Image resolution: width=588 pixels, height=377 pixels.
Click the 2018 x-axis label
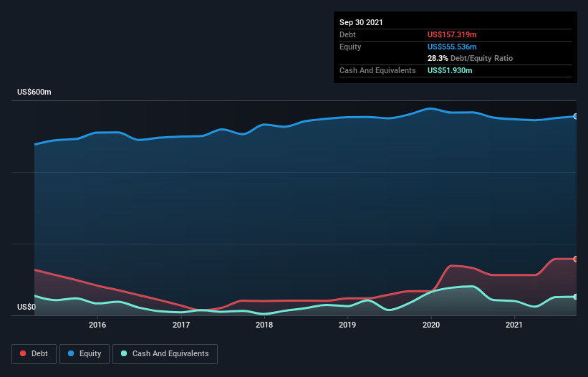coord(264,325)
